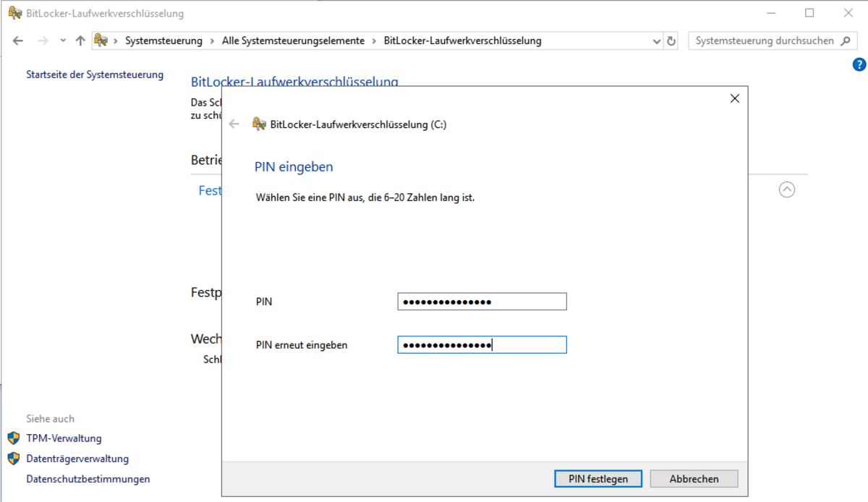Expand the address bar history dropdown
The height and width of the screenshot is (502, 868).
pos(657,41)
